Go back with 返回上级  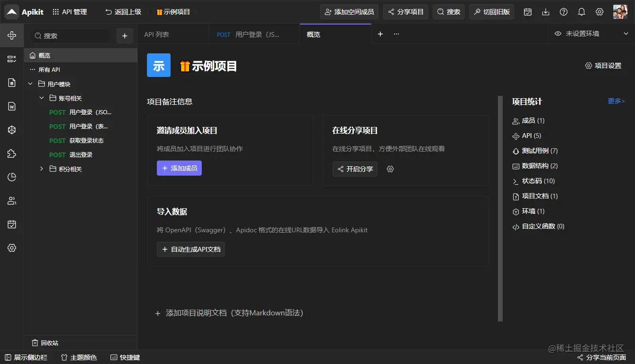pyautogui.click(x=123, y=12)
